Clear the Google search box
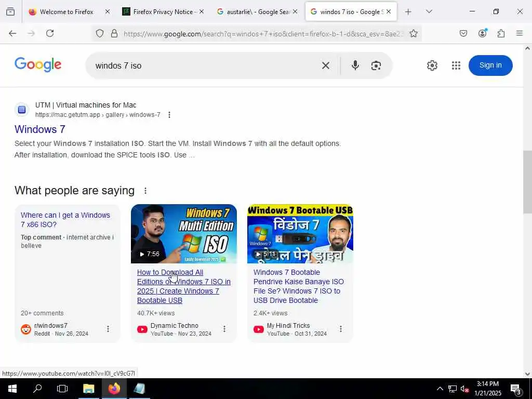The width and height of the screenshot is (532, 399). point(325,65)
